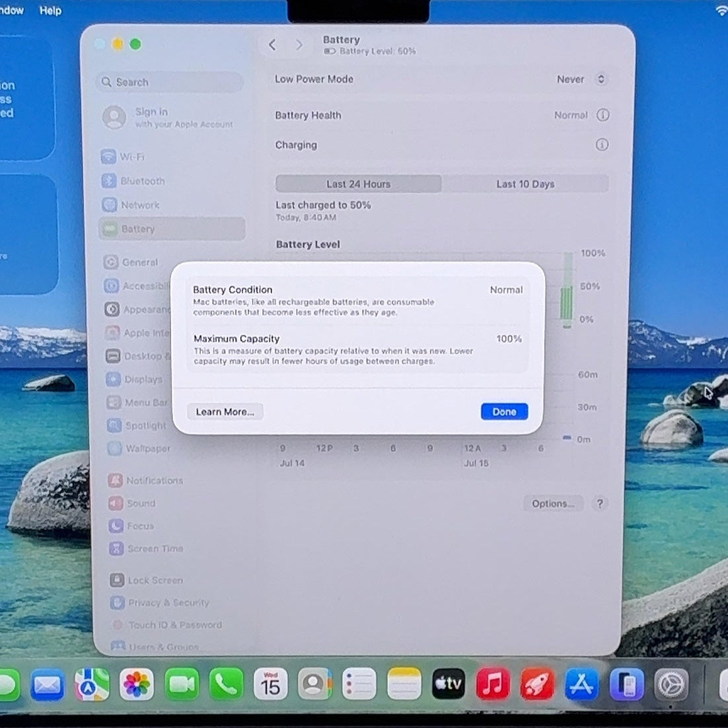Open the App Store in the dock
The image size is (728, 728).
pos(582,684)
